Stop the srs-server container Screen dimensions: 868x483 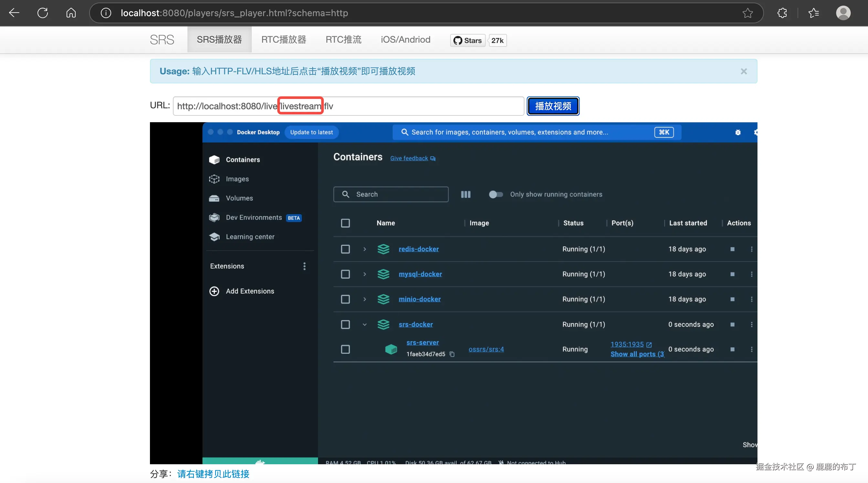[732, 349]
